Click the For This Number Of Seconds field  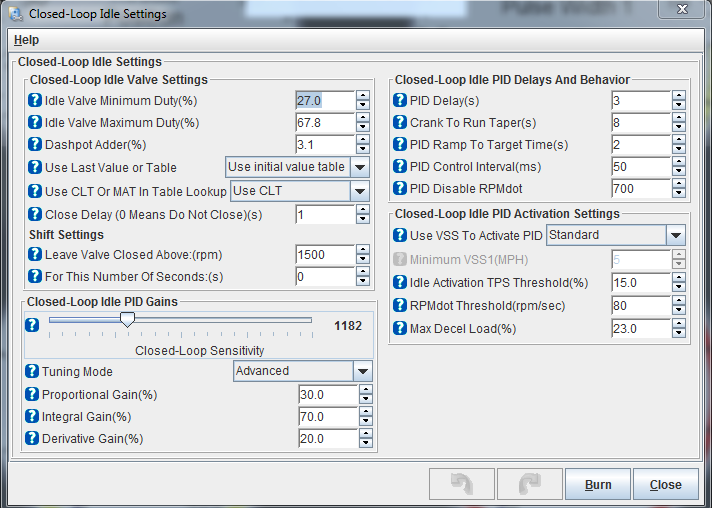point(325,276)
